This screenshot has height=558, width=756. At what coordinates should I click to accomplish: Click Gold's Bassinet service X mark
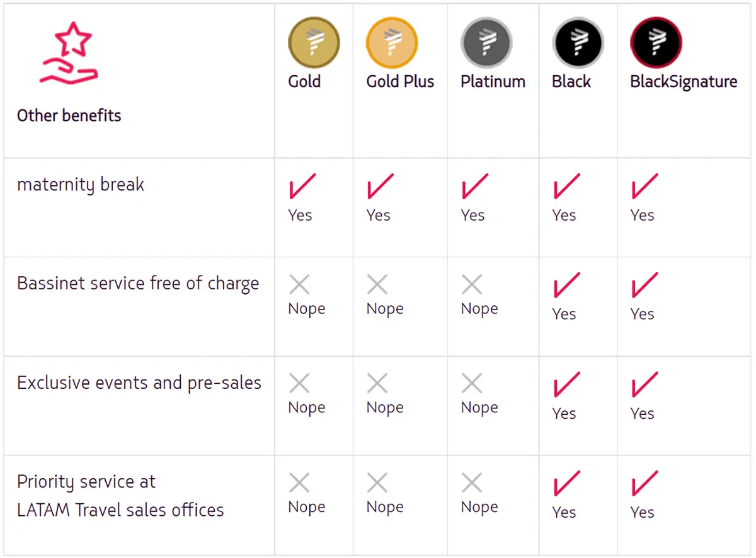(x=299, y=284)
